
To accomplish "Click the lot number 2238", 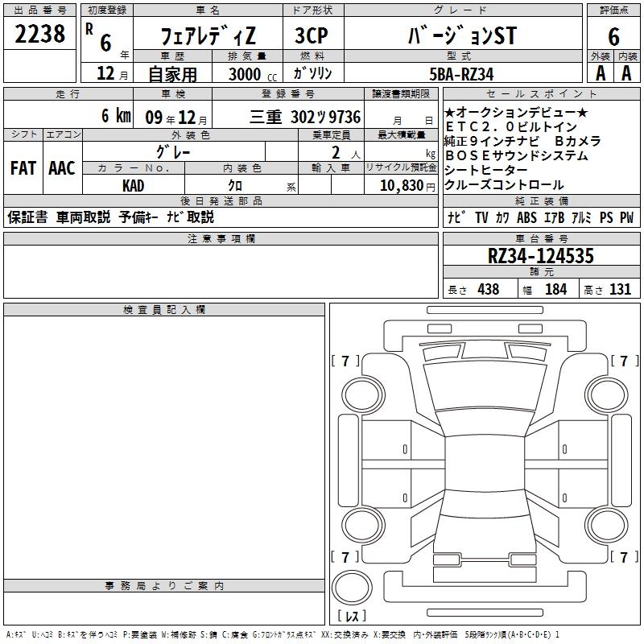I will (40, 33).
